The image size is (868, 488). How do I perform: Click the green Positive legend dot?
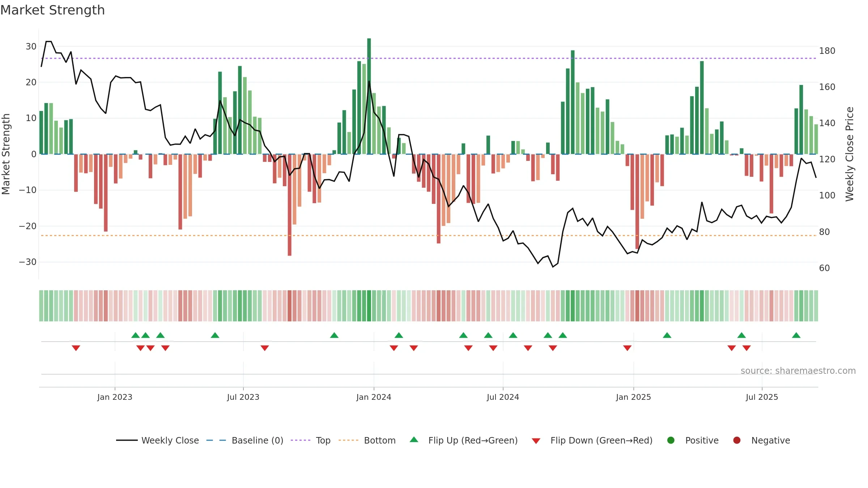(x=671, y=440)
